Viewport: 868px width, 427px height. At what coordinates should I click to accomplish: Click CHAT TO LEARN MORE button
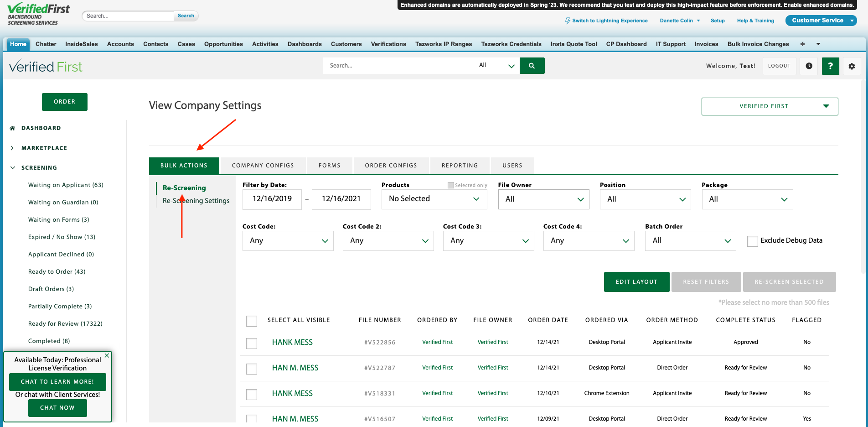pyautogui.click(x=57, y=382)
